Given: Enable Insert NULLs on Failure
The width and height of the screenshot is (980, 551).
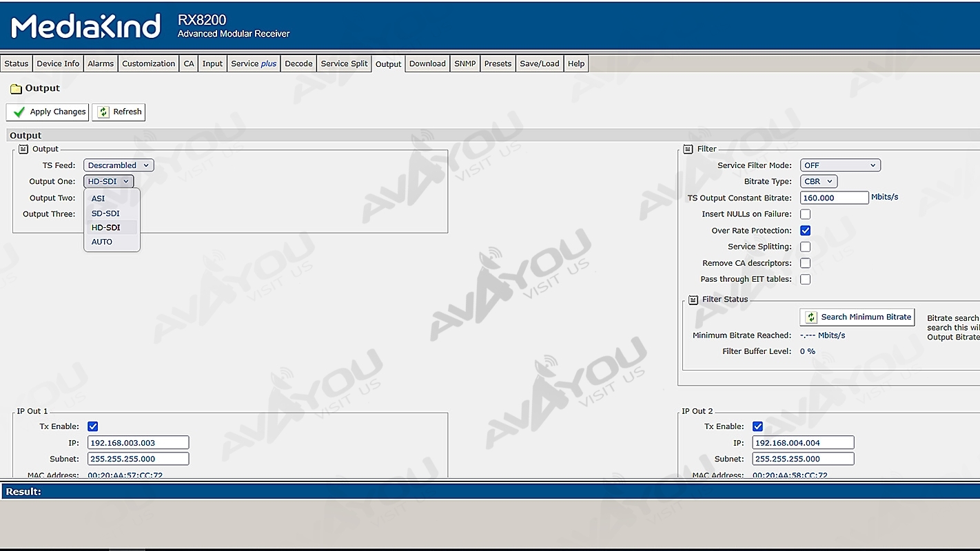Looking at the screenshot, I should tap(805, 214).
